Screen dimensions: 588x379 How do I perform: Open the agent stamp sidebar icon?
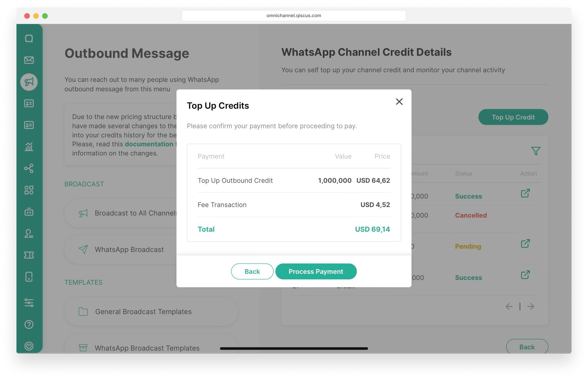click(29, 233)
